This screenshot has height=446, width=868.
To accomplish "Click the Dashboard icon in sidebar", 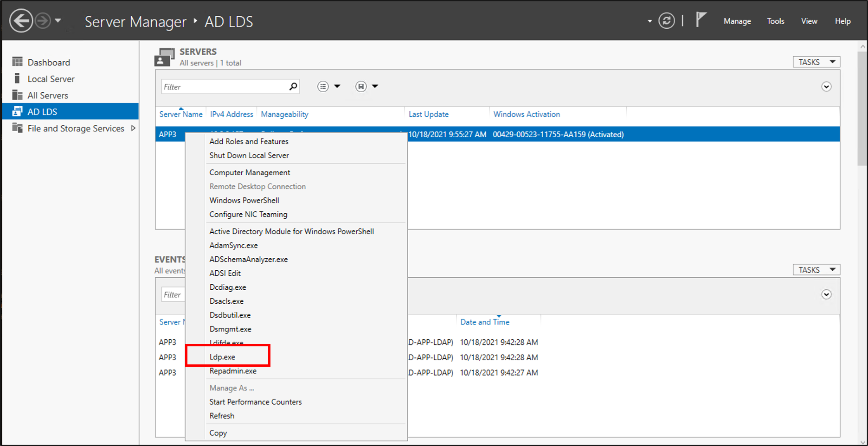I will 18,62.
